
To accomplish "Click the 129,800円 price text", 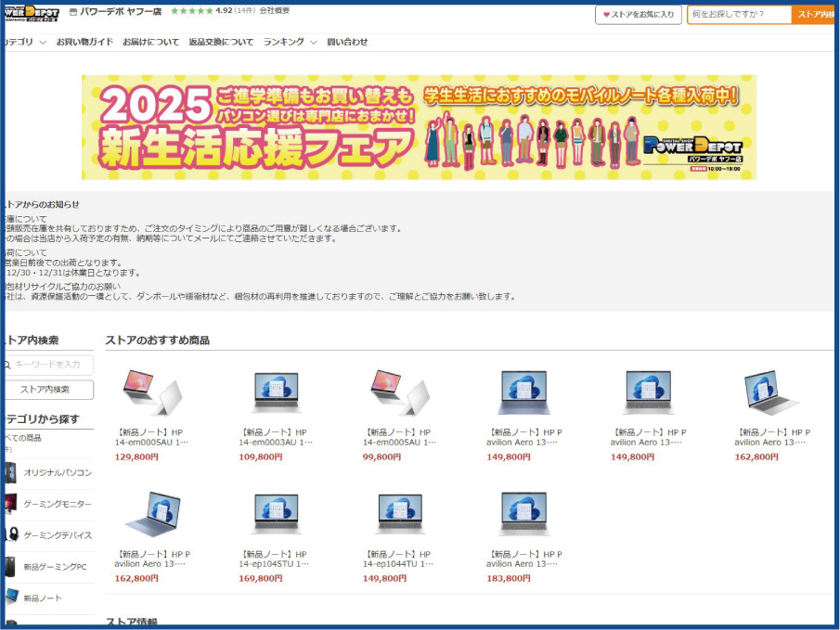I will (136, 457).
